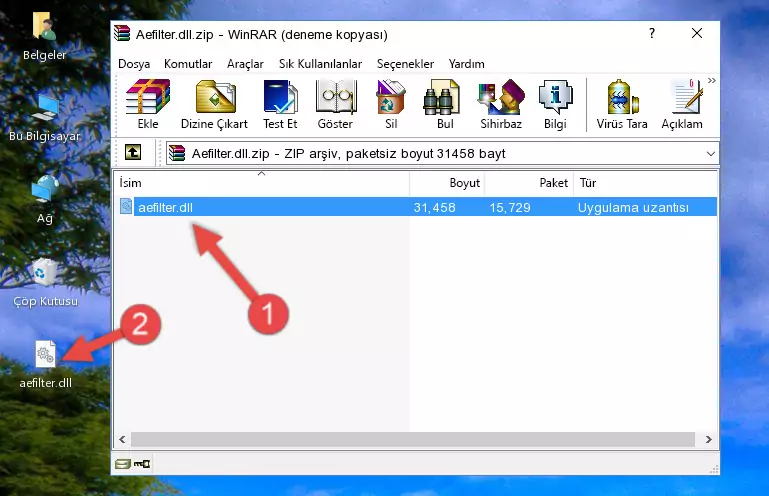The width and height of the screenshot is (769, 496).
Task: Click the horizontal scrollbar right arrow
Action: coord(708,439)
